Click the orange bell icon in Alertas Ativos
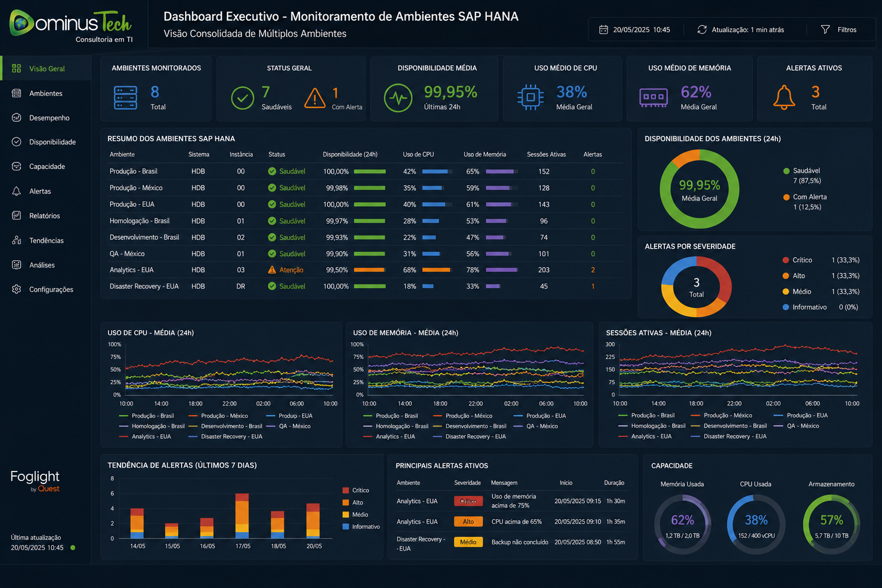Image resolution: width=882 pixels, height=588 pixels. pos(784,98)
